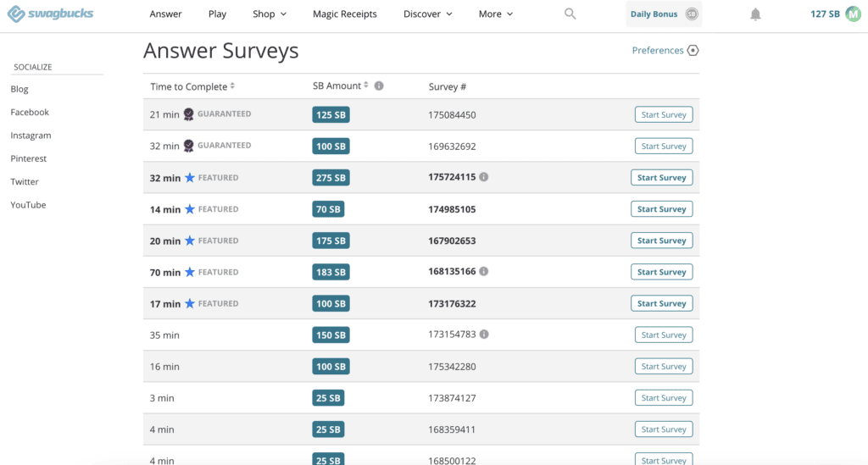The image size is (868, 465).
Task: Start the 125 SB guaranteed survey
Action: [663, 115]
